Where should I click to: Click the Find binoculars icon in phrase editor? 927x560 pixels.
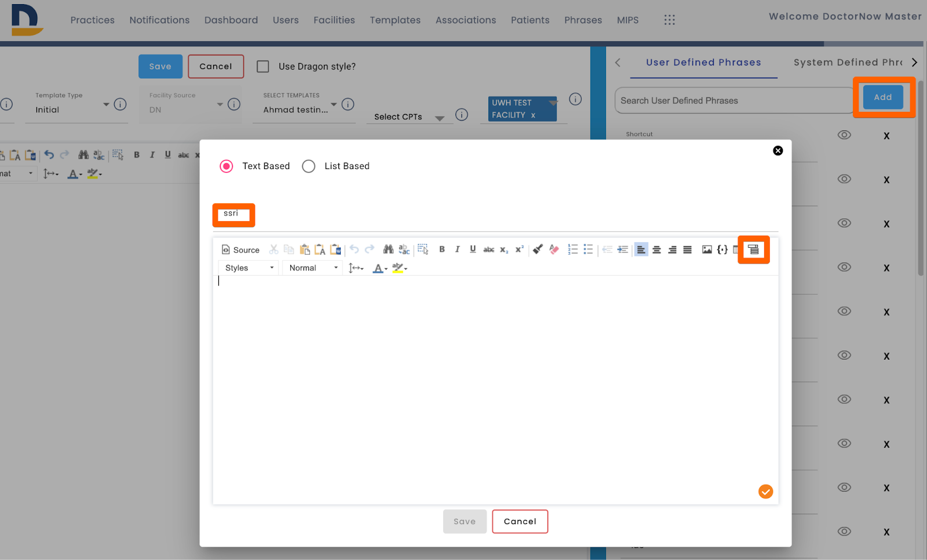pos(388,250)
